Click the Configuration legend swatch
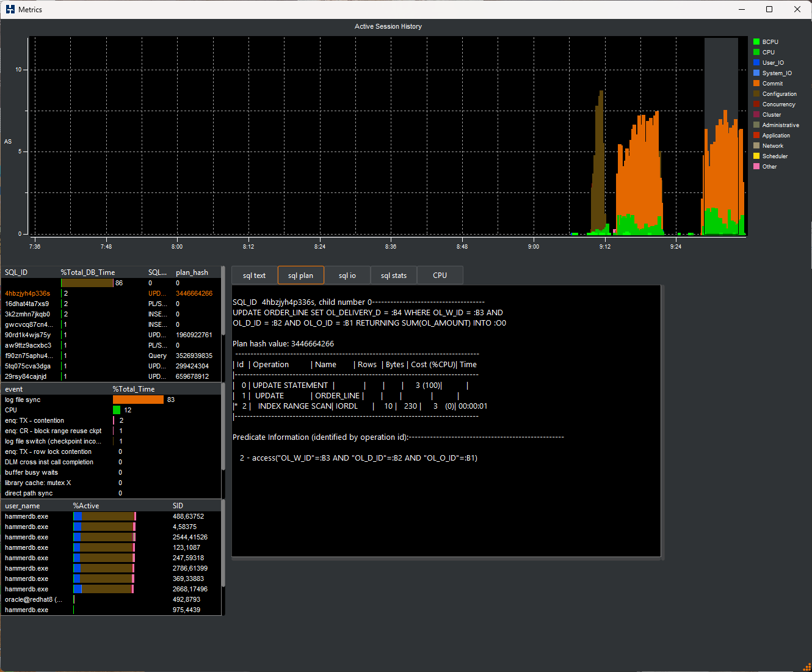The width and height of the screenshot is (812, 672). 756,94
